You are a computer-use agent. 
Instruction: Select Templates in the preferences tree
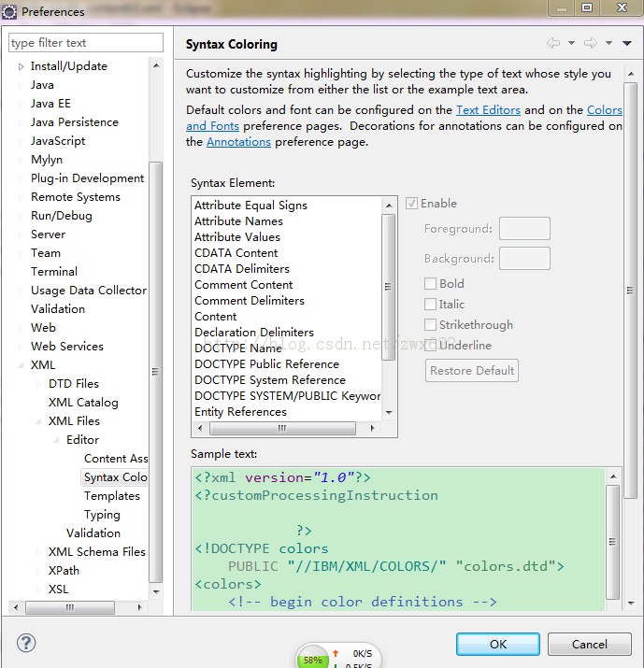click(x=111, y=496)
